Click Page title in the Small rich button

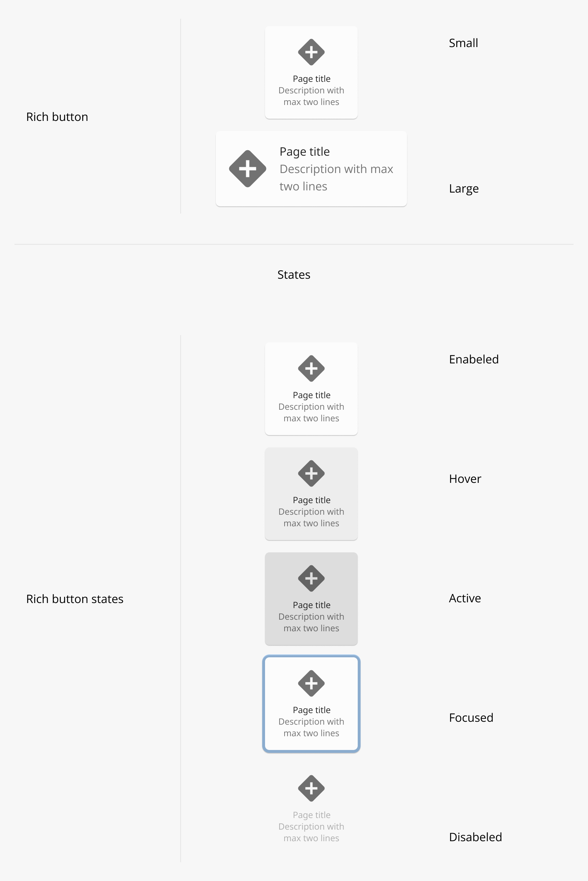[x=312, y=79]
